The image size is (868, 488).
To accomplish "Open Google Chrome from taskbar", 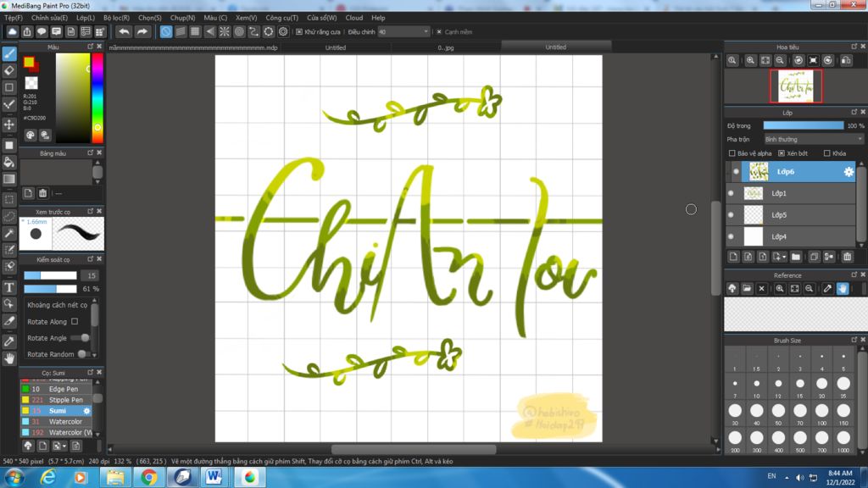I will point(148,477).
